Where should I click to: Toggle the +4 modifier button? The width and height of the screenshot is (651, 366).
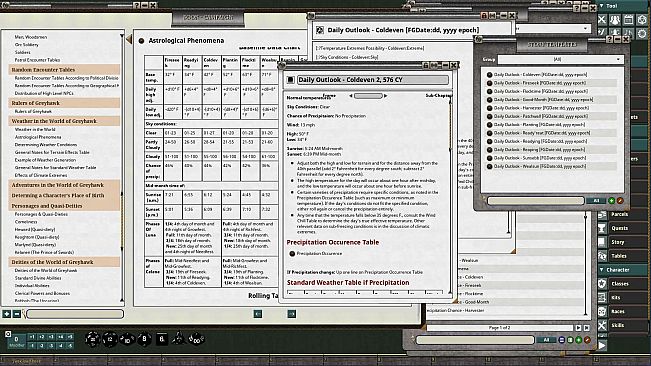coord(61,337)
